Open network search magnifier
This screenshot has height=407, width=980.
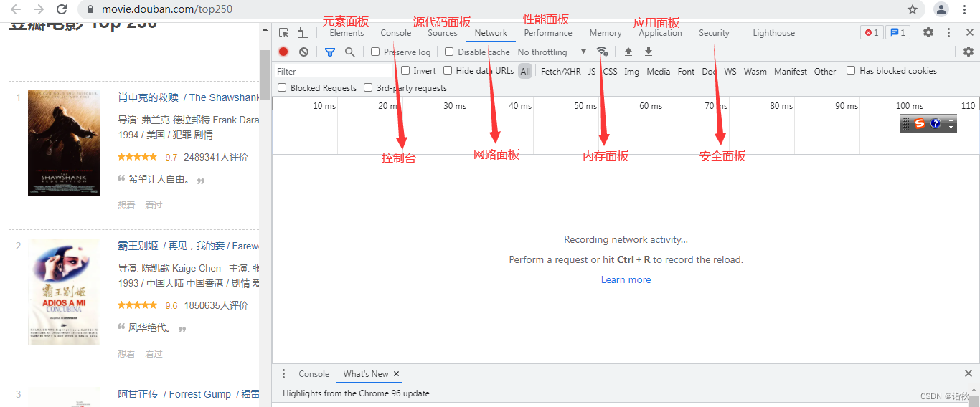[x=350, y=52]
